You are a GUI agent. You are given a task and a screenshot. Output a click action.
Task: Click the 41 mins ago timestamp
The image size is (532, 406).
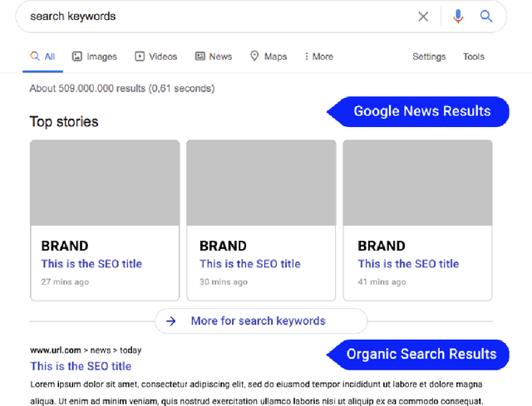(382, 282)
